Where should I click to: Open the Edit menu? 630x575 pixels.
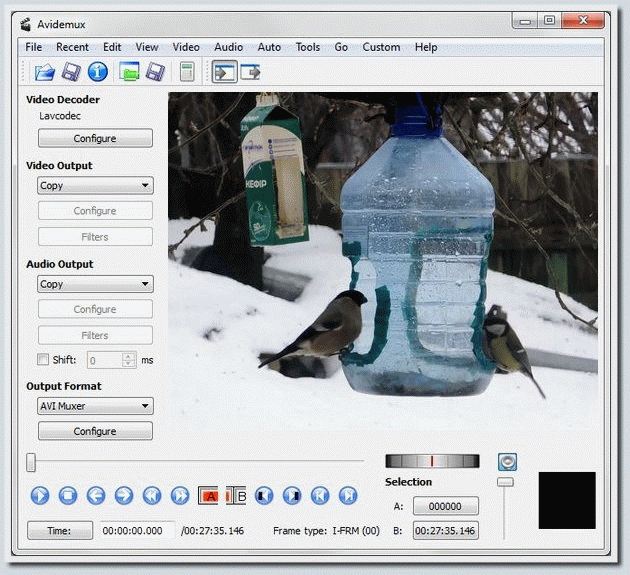tap(112, 47)
